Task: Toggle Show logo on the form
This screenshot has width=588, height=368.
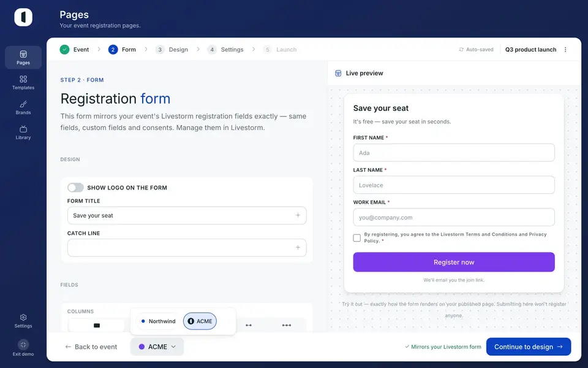Action: click(x=75, y=188)
